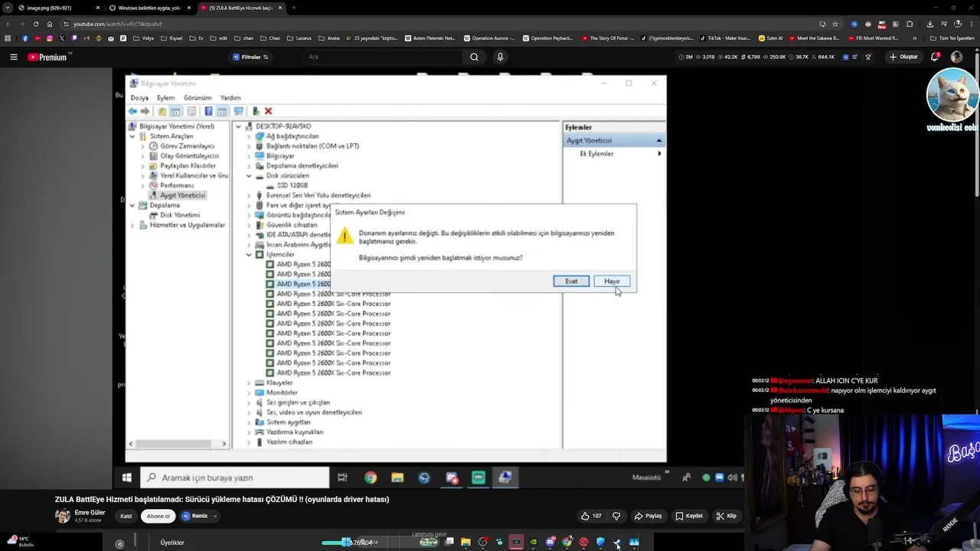980x551 pixels.
Task: Click Kaydet save button
Action: click(689, 516)
